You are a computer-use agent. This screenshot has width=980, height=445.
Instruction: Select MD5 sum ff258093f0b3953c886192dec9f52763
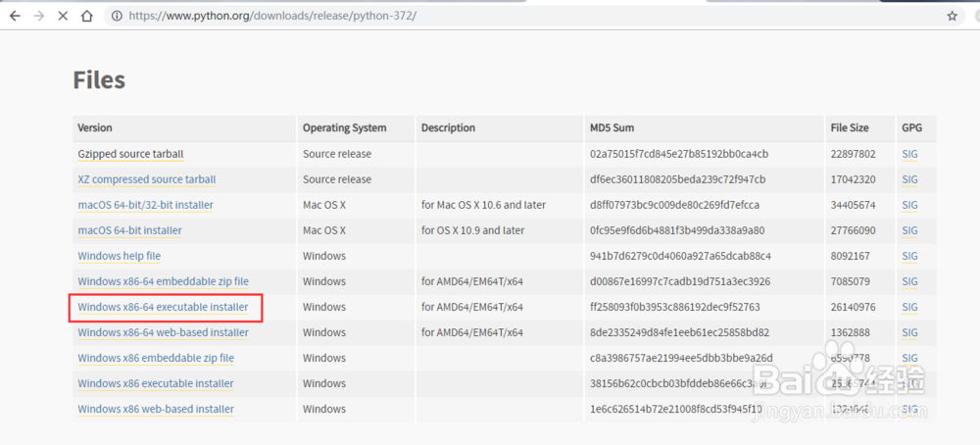coord(675,307)
